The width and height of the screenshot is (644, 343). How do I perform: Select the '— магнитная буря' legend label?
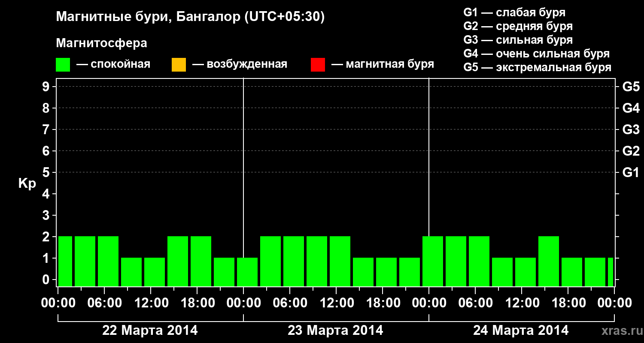click(383, 65)
